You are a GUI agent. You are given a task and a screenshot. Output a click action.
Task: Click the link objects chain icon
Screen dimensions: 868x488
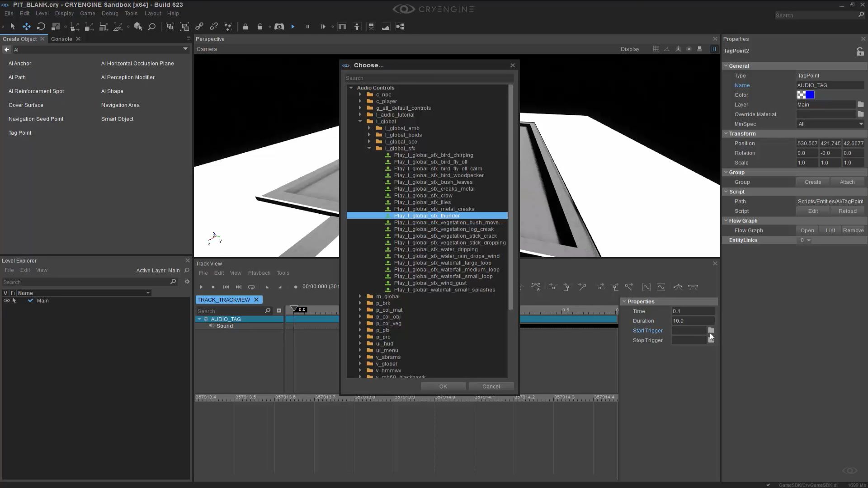[199, 27]
